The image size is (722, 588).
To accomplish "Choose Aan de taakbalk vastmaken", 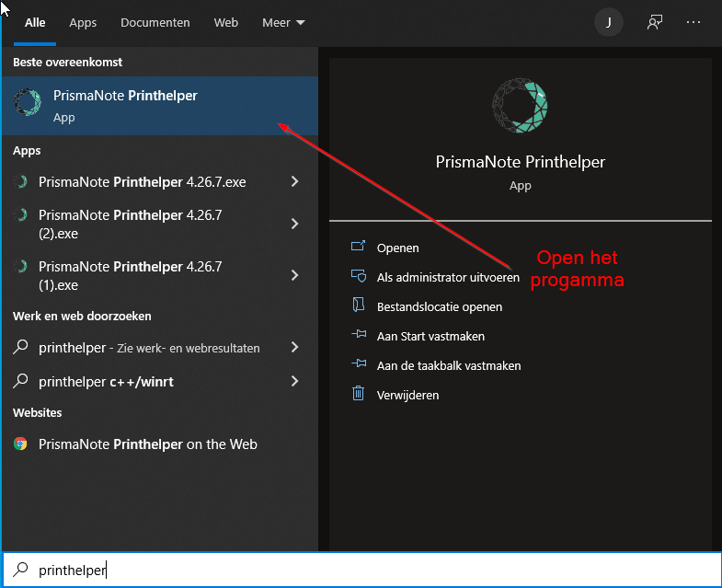I will pyautogui.click(x=449, y=366).
